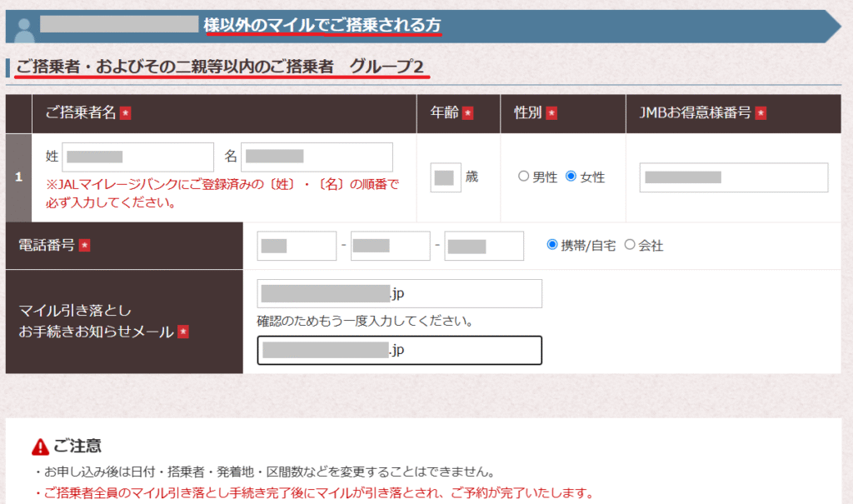Viewport: 853px width, 504px height.
Task: Focus the 姓 surname input field
Action: (138, 157)
